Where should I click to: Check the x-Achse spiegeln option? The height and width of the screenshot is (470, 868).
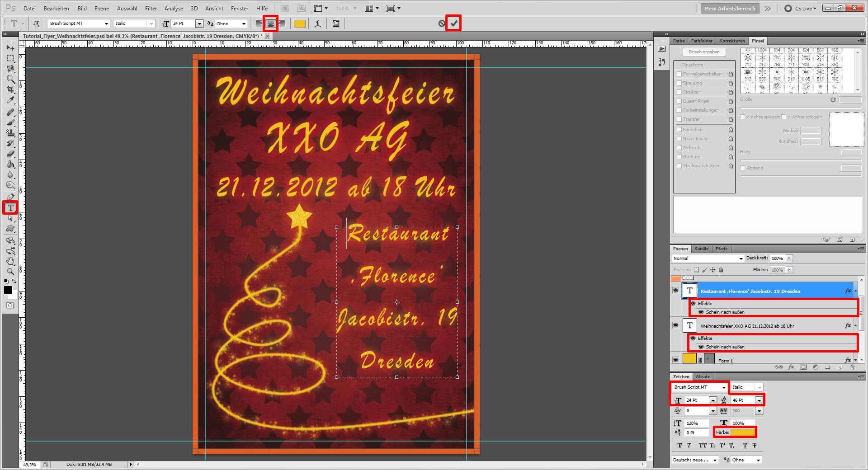743,117
